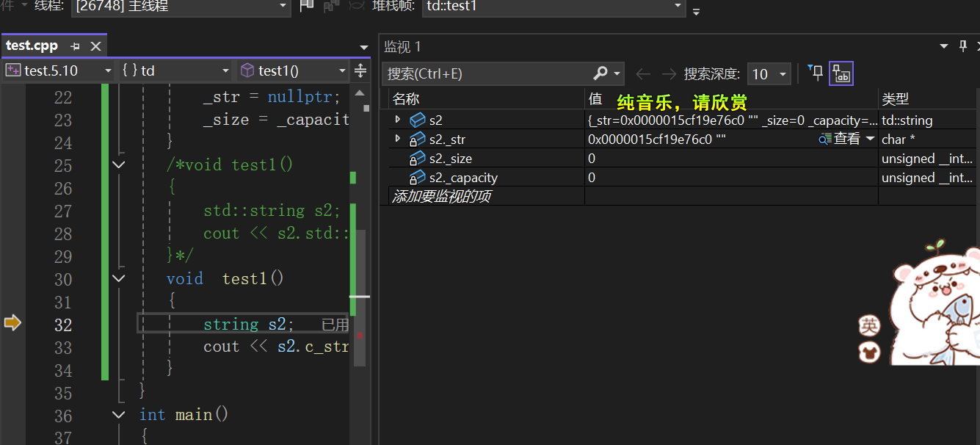Pin the test.cpp editor tab
The width and height of the screenshot is (980, 445).
pos(75,46)
